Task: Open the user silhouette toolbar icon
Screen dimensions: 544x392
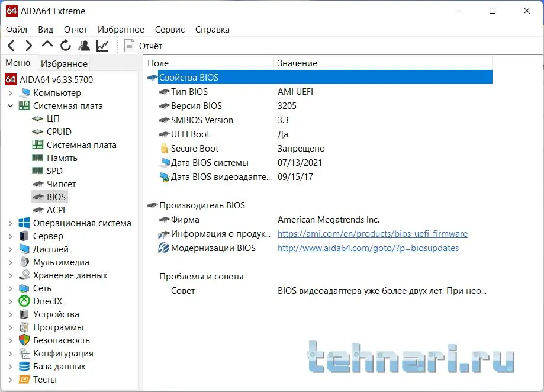Action: tap(84, 46)
